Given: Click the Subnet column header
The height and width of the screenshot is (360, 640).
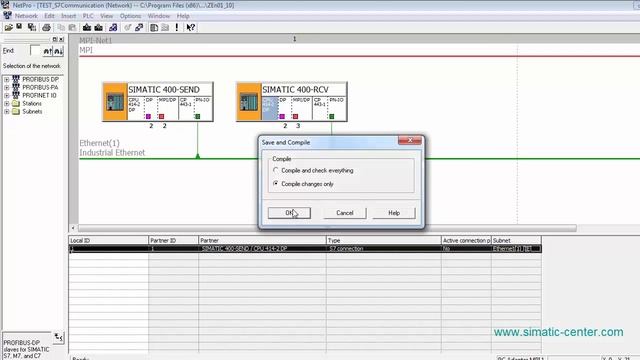Looking at the screenshot, I should [516, 240].
